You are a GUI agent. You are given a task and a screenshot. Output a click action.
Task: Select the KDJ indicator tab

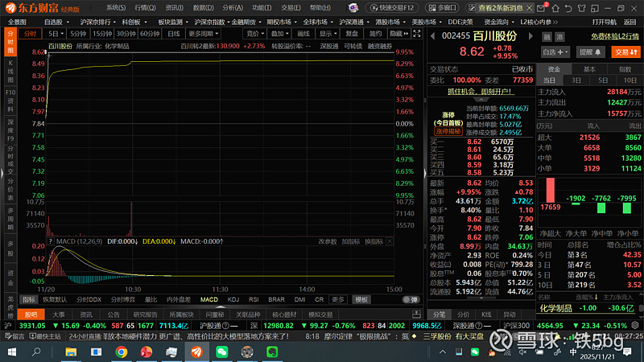(x=233, y=299)
